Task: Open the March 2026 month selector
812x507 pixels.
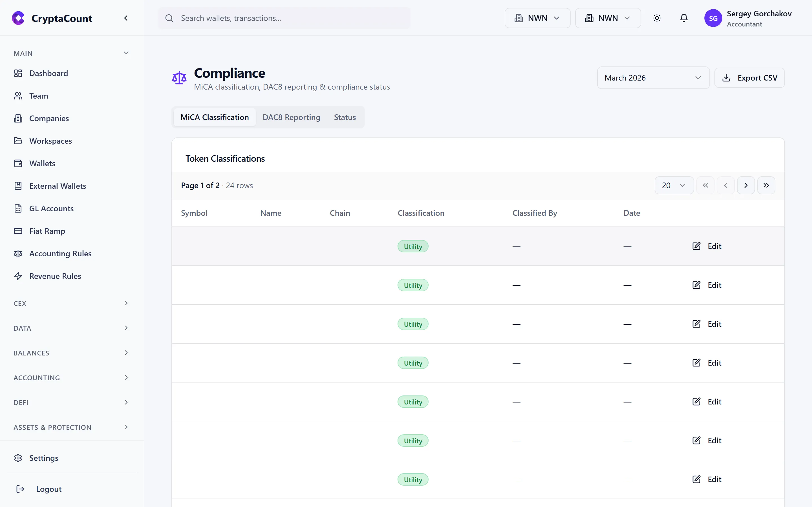Action: pos(653,77)
